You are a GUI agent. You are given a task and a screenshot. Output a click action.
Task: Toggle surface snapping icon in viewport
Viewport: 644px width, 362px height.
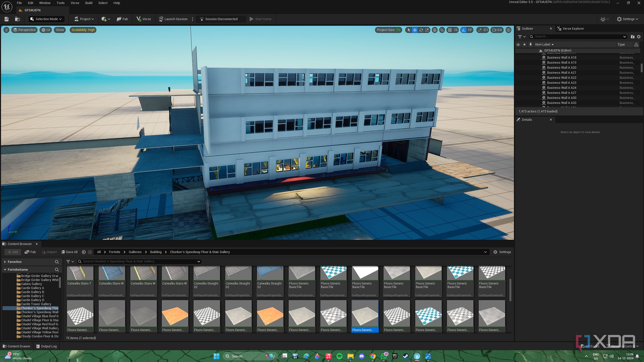tap(442, 30)
